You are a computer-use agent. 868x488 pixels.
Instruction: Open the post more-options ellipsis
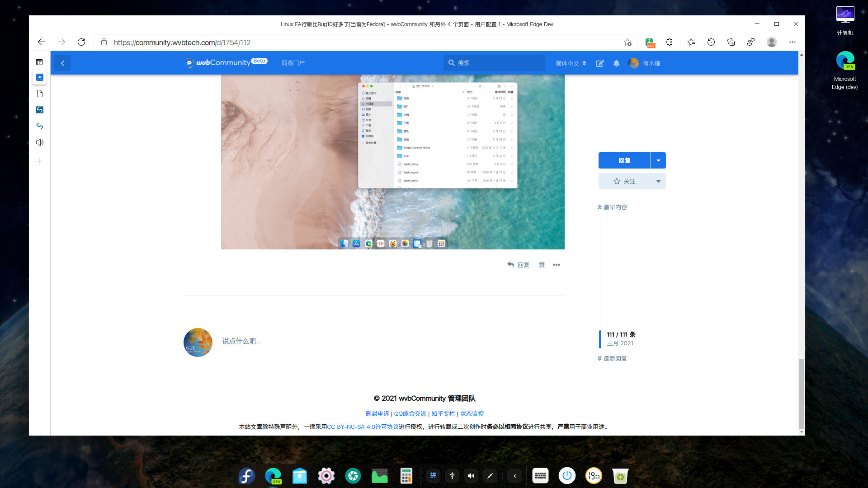[557, 265]
